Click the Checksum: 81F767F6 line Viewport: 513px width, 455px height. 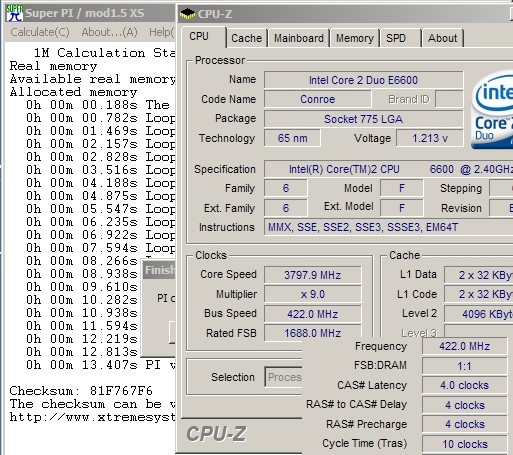81,391
